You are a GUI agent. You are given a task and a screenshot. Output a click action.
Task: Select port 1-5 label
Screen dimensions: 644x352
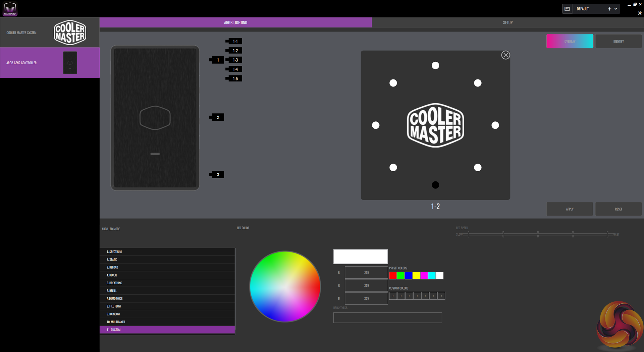point(234,79)
